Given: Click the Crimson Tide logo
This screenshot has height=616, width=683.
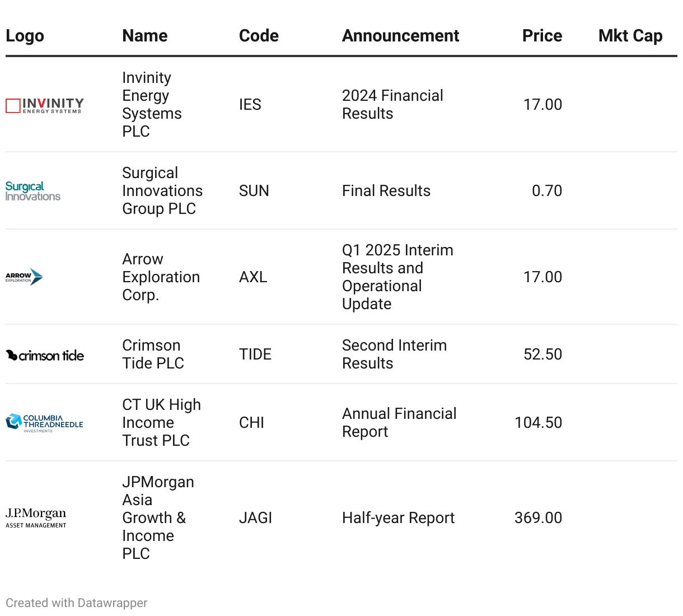Looking at the screenshot, I should [x=45, y=355].
